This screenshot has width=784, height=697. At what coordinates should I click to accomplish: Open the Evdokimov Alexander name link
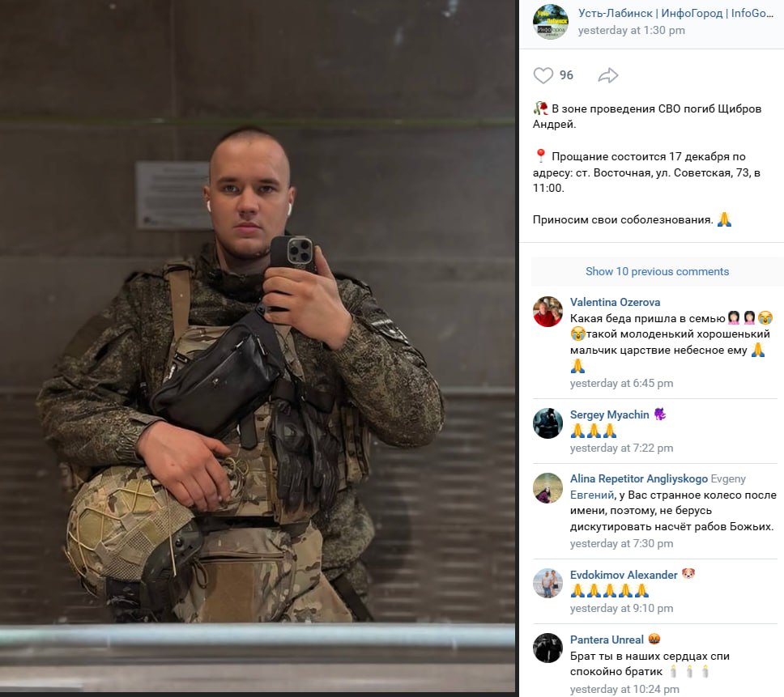(624, 575)
